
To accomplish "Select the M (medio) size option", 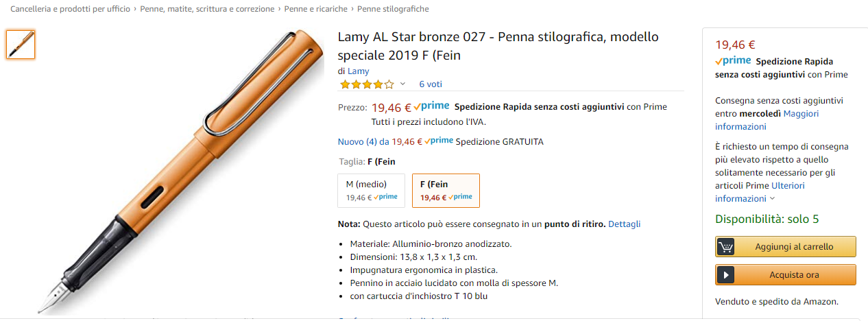I will [371, 190].
